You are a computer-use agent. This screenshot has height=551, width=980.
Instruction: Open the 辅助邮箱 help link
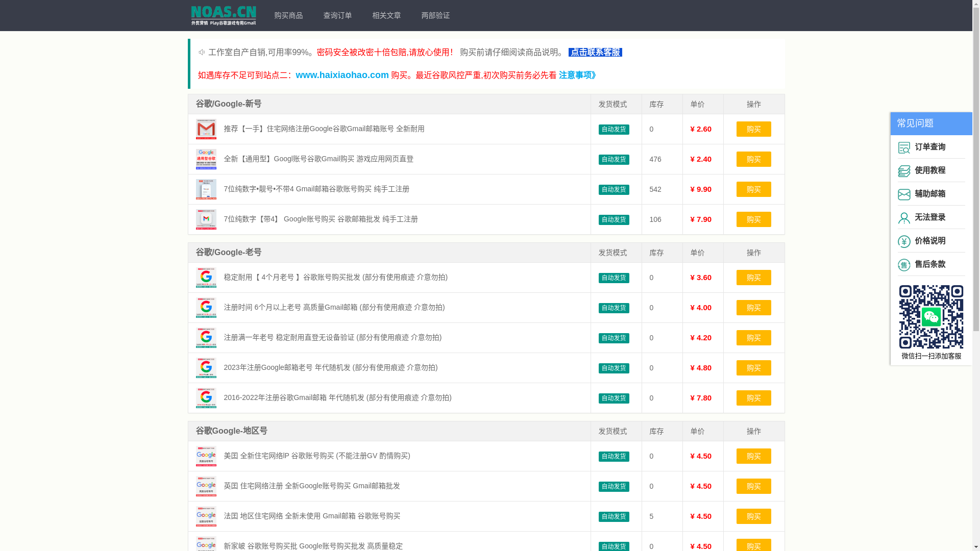tap(930, 194)
